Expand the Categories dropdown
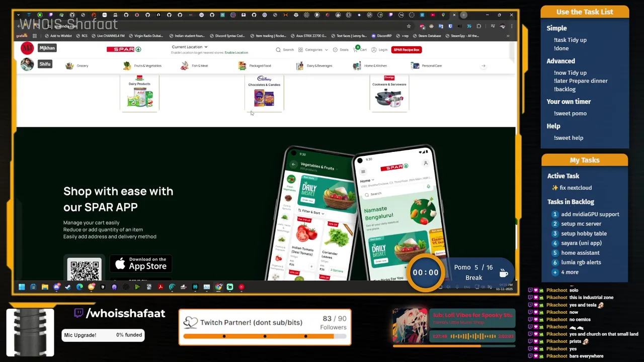This screenshot has height=362, width=644. 313,50
